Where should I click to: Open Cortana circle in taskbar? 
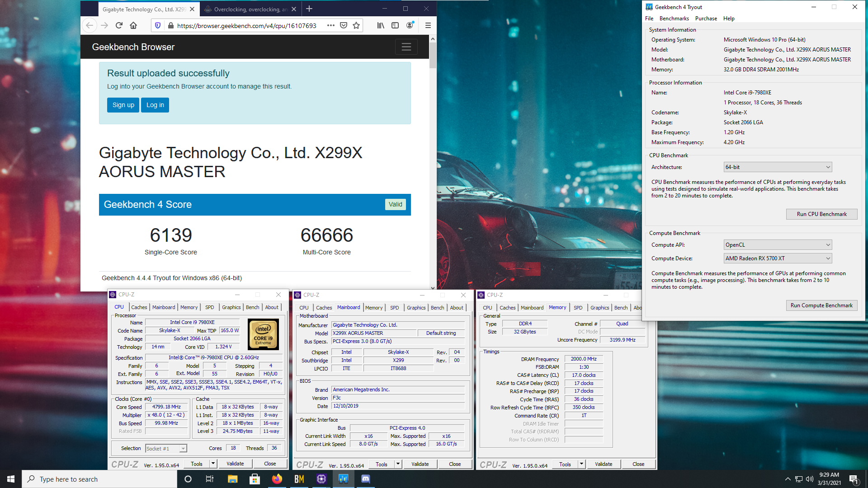[188, 479]
